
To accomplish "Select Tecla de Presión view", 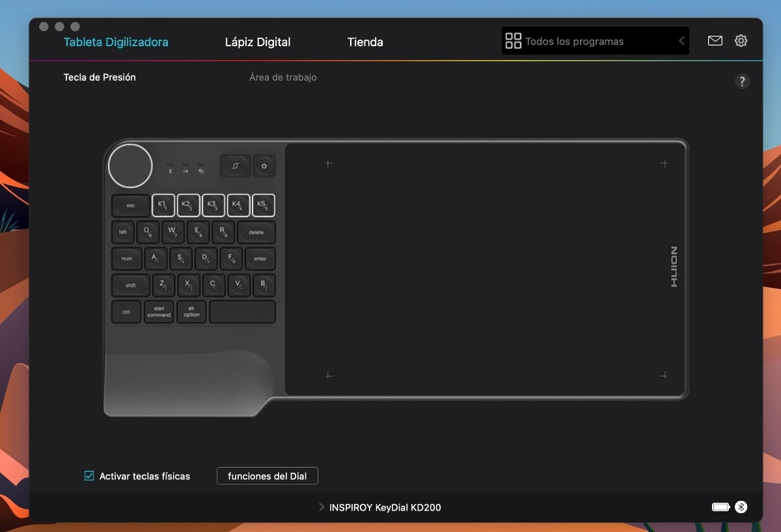I will 99,77.
